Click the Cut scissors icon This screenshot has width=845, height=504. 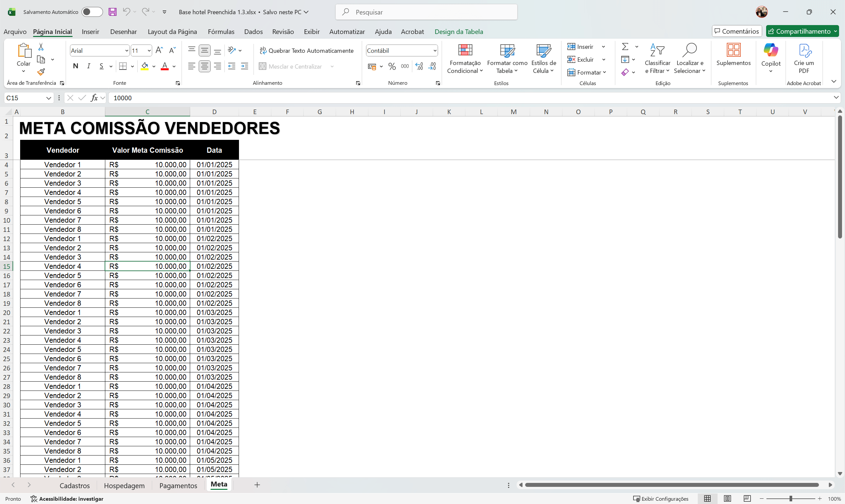pyautogui.click(x=41, y=47)
